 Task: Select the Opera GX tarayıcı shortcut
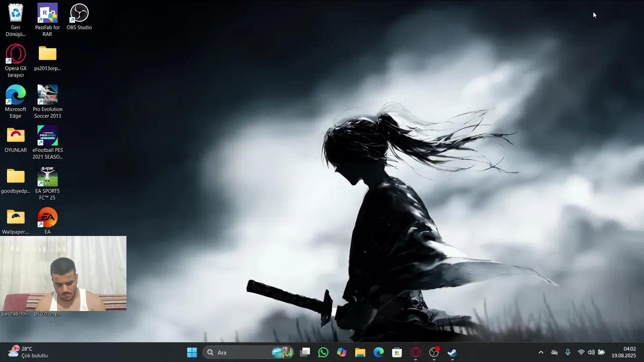(16, 61)
